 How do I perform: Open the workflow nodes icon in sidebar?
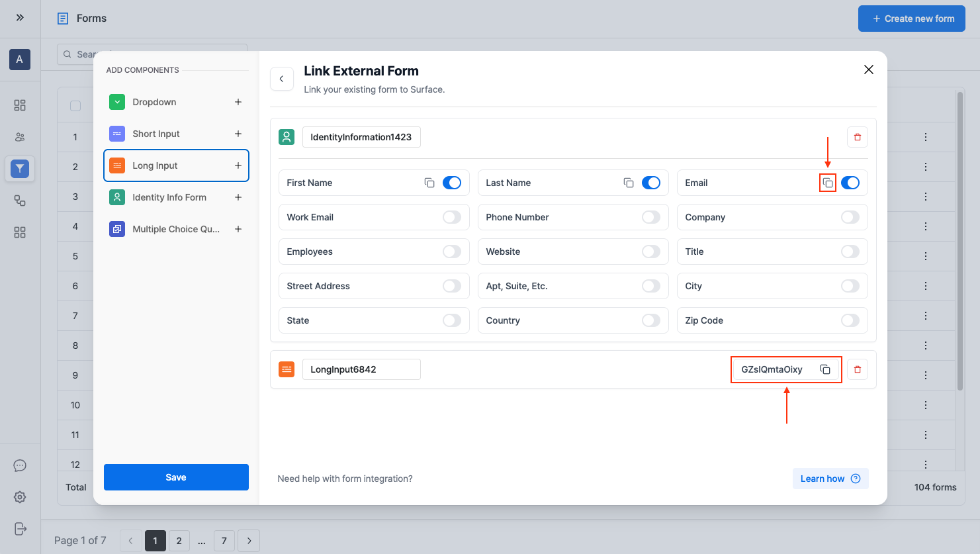click(20, 201)
